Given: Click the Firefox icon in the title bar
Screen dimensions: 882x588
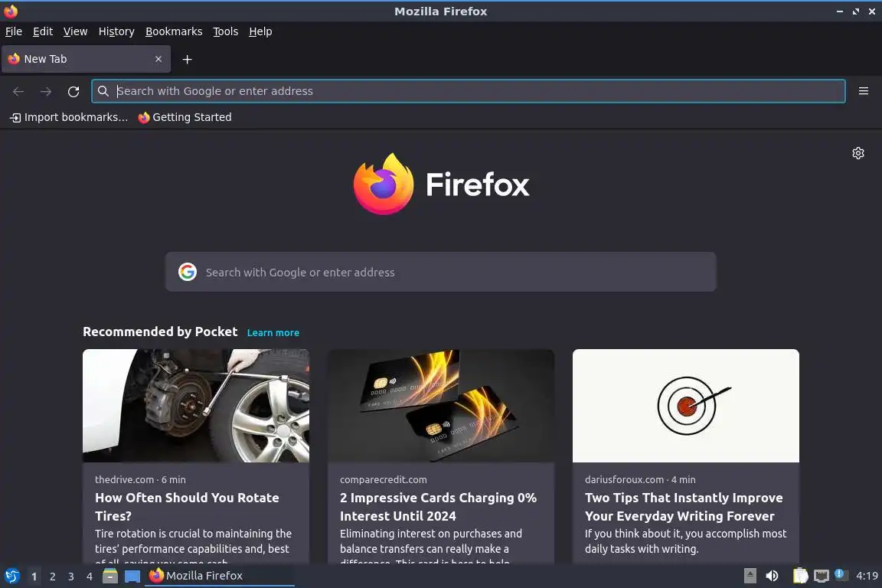Looking at the screenshot, I should [x=11, y=11].
